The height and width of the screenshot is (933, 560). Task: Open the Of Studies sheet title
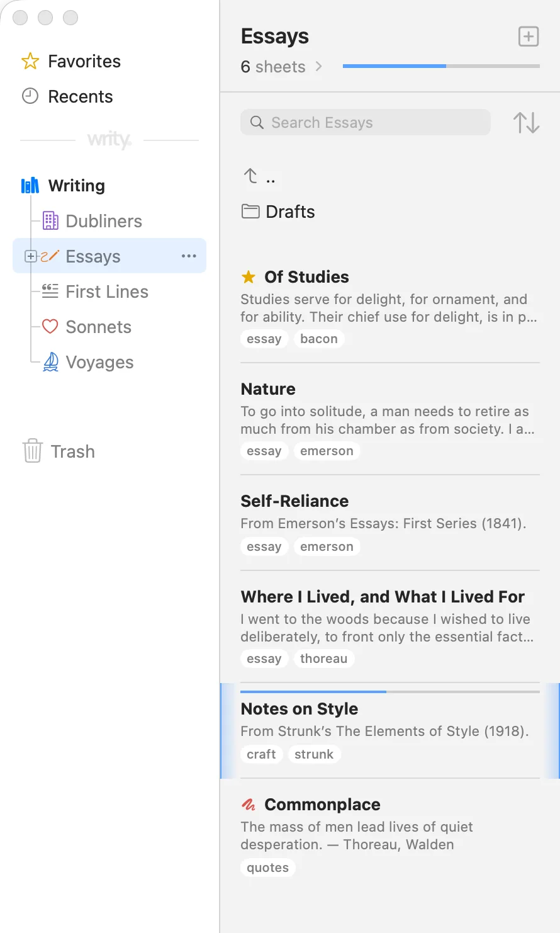tap(306, 277)
